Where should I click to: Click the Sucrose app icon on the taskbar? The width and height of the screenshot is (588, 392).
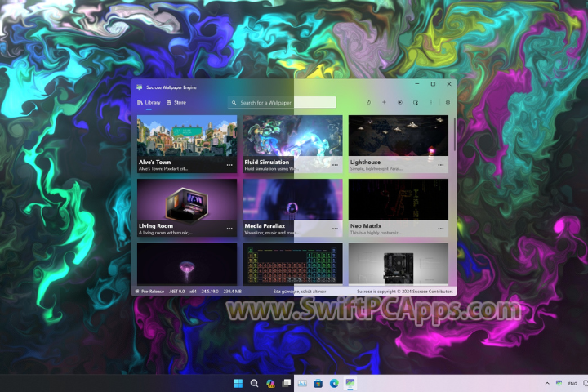(x=350, y=383)
